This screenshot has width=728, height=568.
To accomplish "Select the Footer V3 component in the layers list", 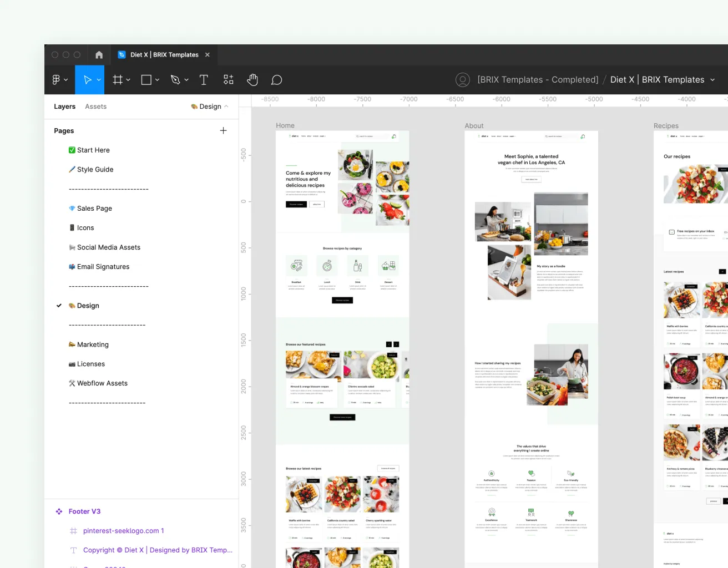I will pyautogui.click(x=84, y=511).
